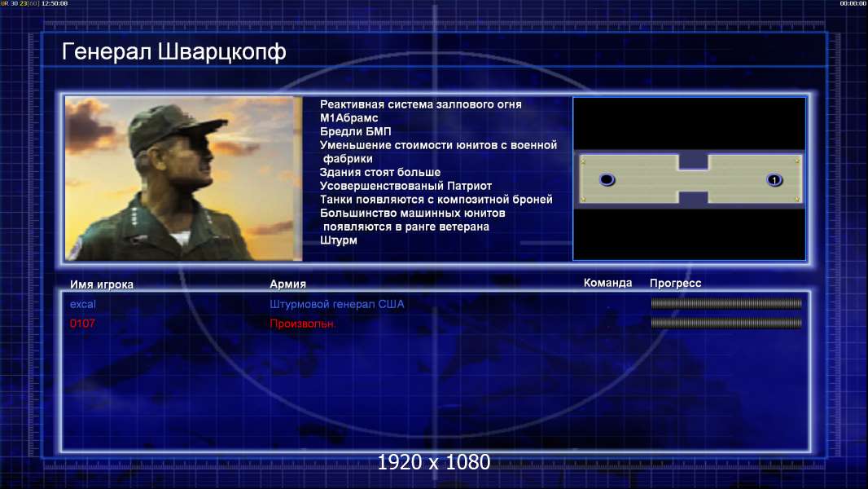Click 'Здания стоят больше' line
The image size is (868, 489).
379,172
